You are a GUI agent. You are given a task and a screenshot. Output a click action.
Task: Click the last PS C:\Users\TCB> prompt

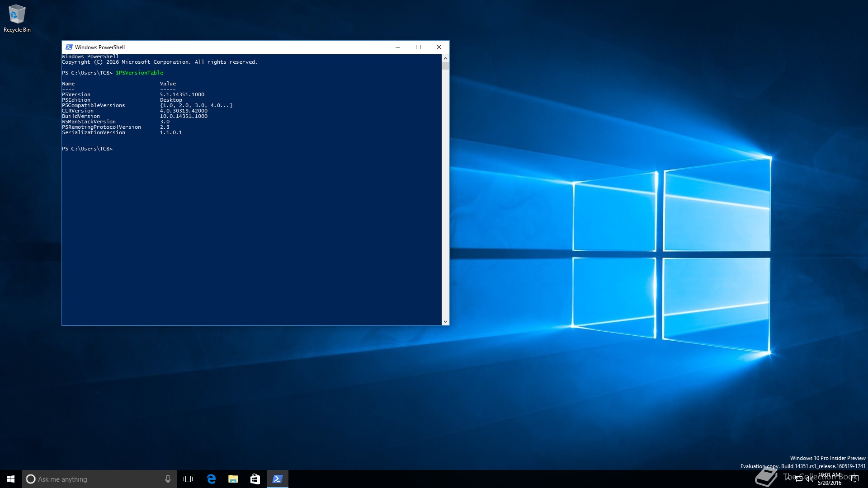87,149
